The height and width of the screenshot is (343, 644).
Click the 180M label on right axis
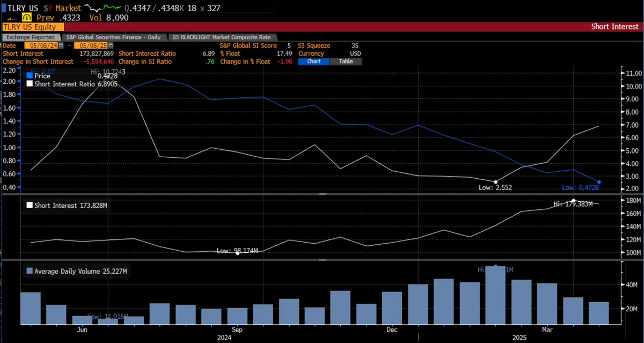tap(633, 201)
